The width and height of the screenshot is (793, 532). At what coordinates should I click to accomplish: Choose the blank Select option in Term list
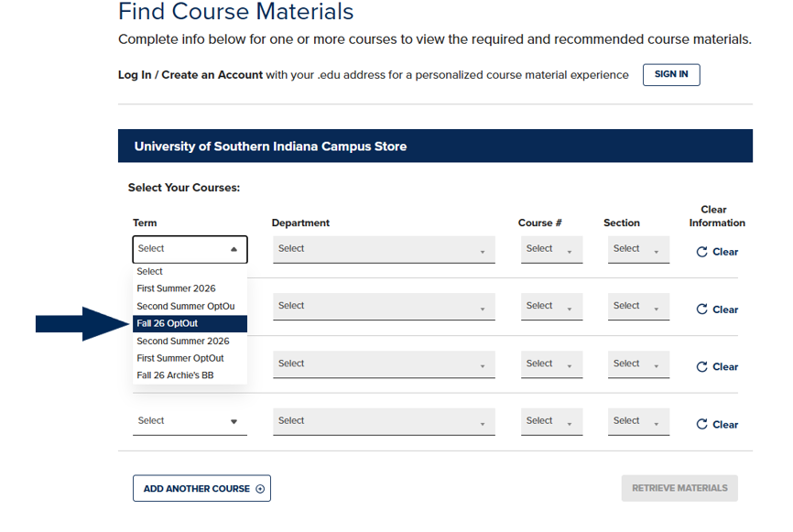point(190,272)
